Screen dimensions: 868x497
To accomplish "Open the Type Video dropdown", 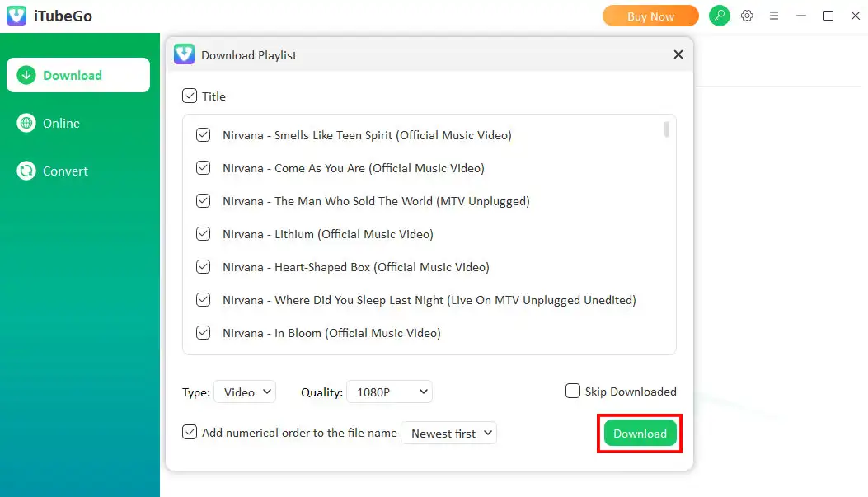I will click(x=245, y=392).
